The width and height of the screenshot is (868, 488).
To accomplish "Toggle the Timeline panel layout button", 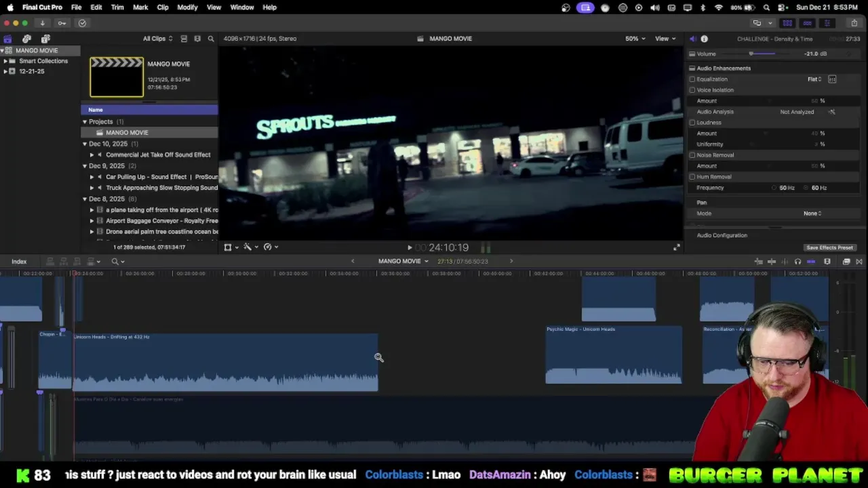I will tap(807, 23).
